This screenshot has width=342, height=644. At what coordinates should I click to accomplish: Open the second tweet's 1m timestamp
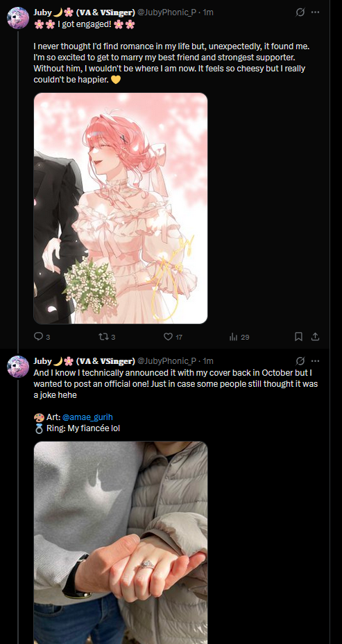click(x=208, y=360)
